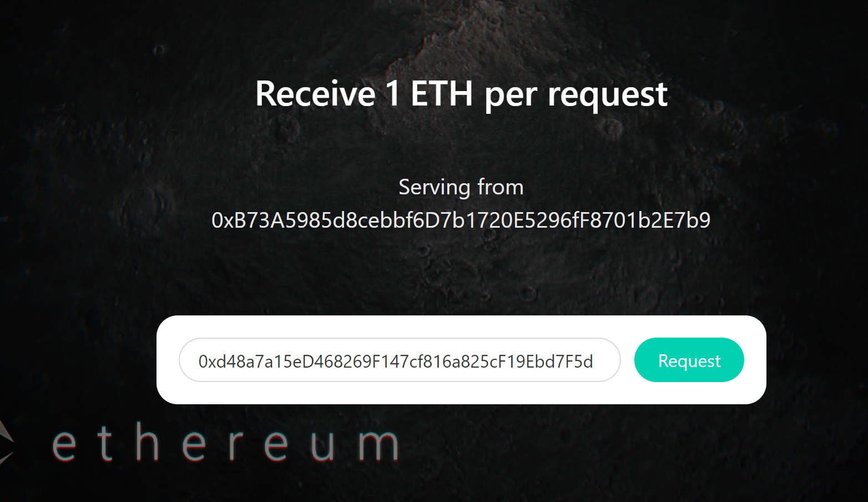
Task: Click the word 'Receive' in the title
Action: [315, 93]
